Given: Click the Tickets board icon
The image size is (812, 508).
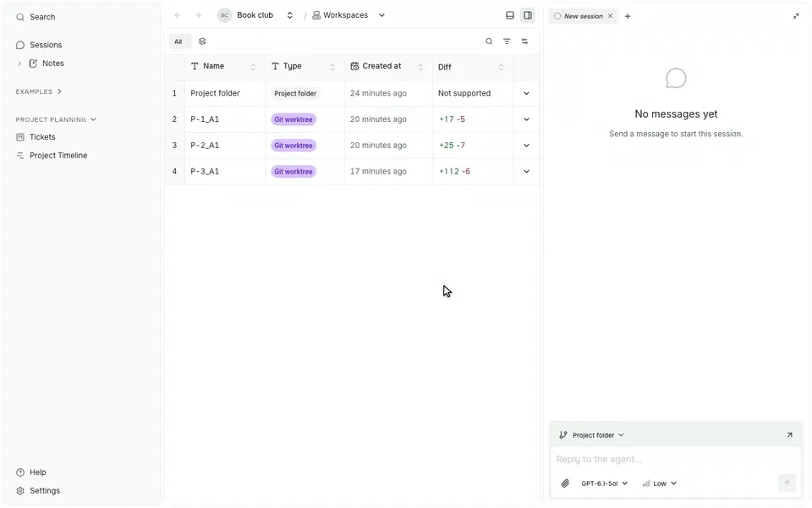Looking at the screenshot, I should pos(20,137).
